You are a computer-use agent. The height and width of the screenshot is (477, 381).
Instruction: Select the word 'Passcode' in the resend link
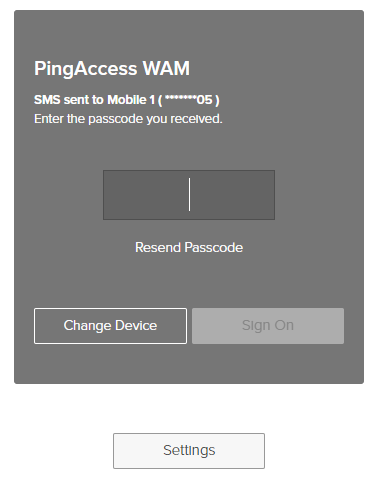(214, 248)
